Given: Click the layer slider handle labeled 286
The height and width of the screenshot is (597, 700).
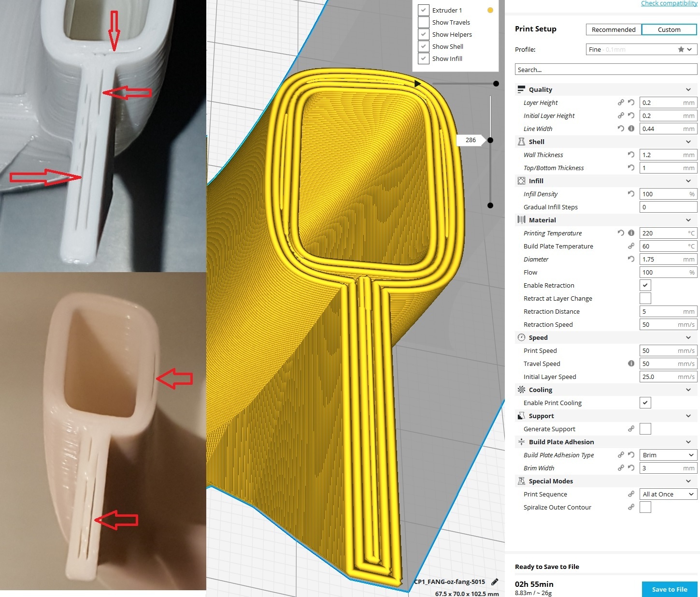Looking at the screenshot, I should (x=490, y=140).
